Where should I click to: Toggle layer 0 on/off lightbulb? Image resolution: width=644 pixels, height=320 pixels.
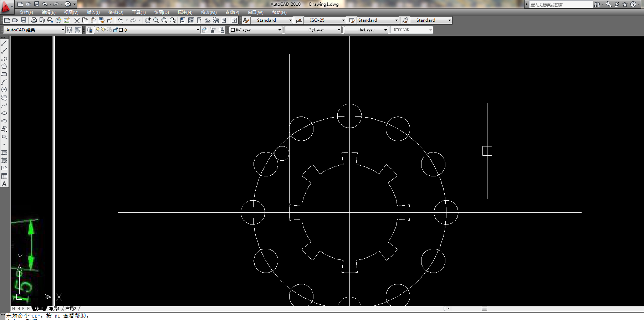click(97, 30)
